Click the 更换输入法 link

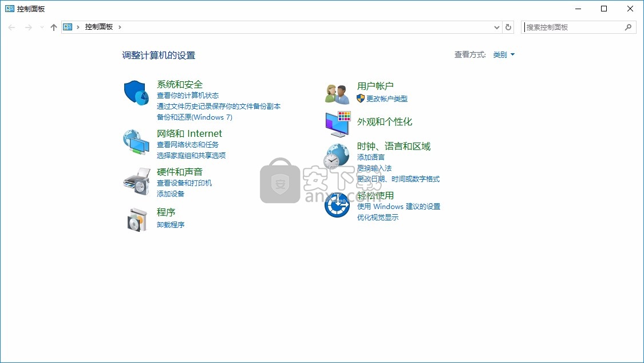(374, 168)
